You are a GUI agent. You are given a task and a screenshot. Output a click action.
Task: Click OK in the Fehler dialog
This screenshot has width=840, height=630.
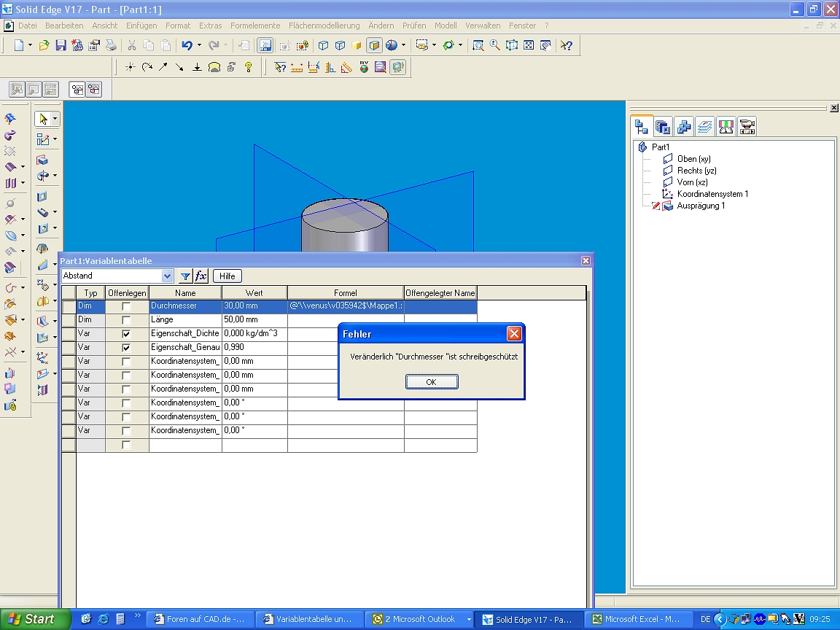click(x=432, y=382)
